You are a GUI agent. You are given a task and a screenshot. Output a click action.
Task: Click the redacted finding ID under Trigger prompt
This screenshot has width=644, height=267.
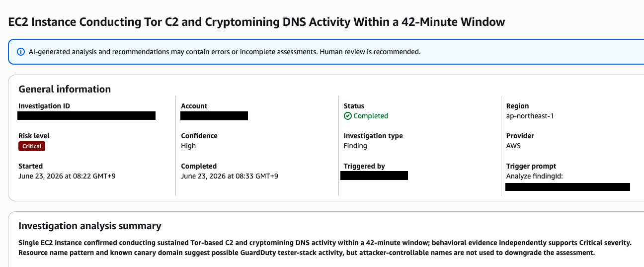(x=567, y=187)
